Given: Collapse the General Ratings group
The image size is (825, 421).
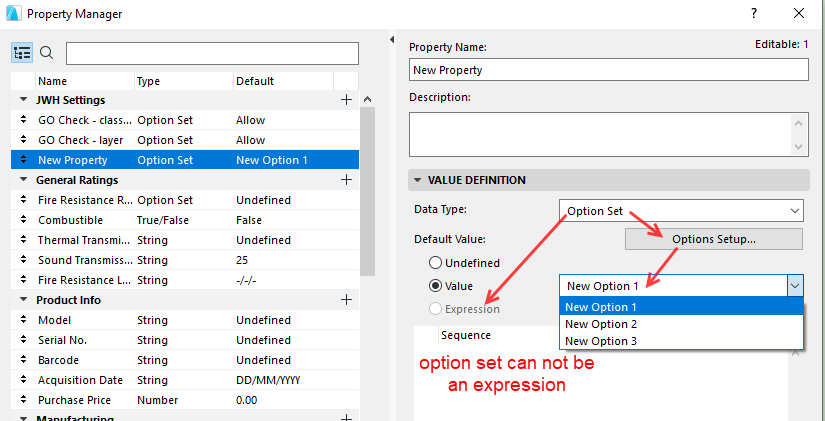Looking at the screenshot, I should click(23, 180).
